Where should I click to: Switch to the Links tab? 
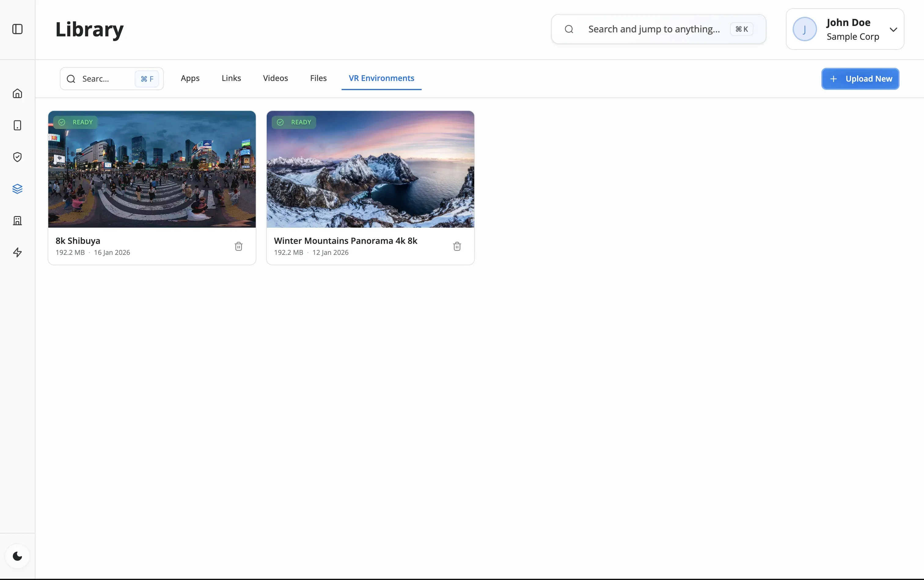pyautogui.click(x=231, y=78)
